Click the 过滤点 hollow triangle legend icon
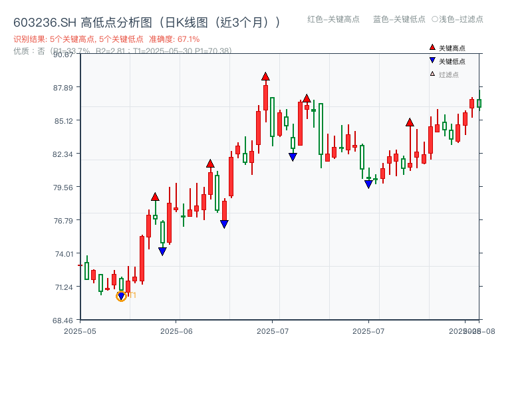 click(x=431, y=73)
